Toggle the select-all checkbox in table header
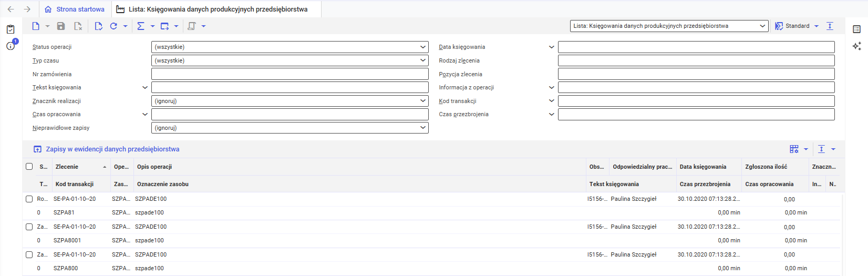868x276 pixels. [x=29, y=167]
